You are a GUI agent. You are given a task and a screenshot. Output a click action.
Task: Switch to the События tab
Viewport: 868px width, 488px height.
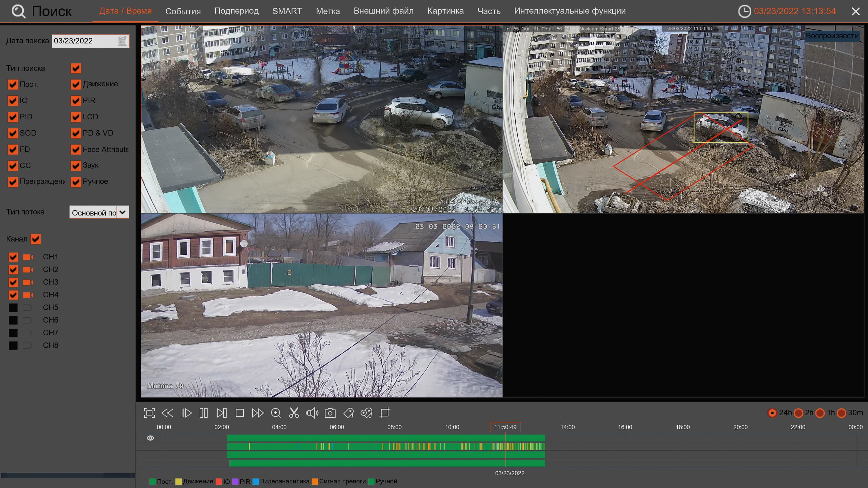183,11
